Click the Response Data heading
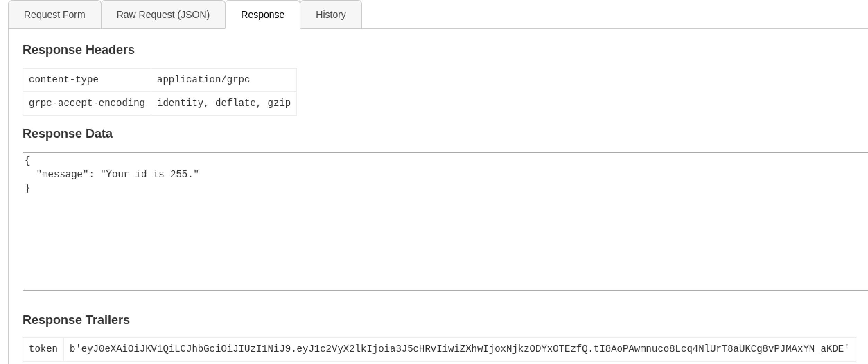This screenshot has width=868, height=364. tap(67, 134)
